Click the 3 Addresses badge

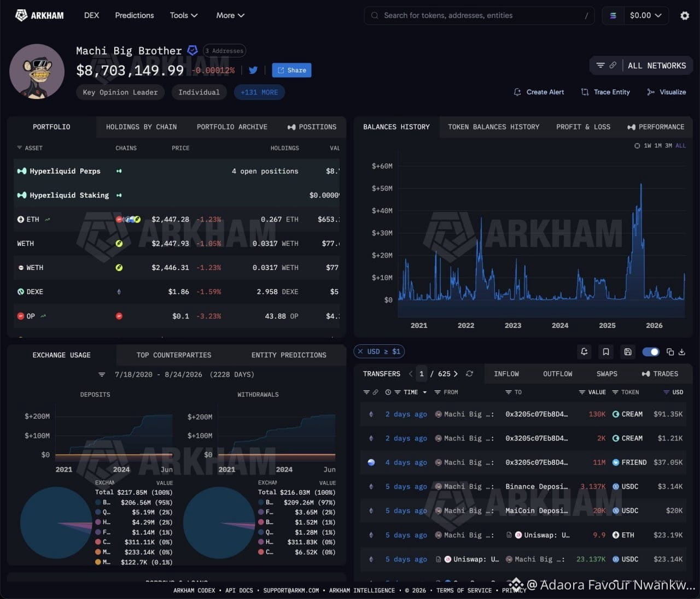[224, 51]
